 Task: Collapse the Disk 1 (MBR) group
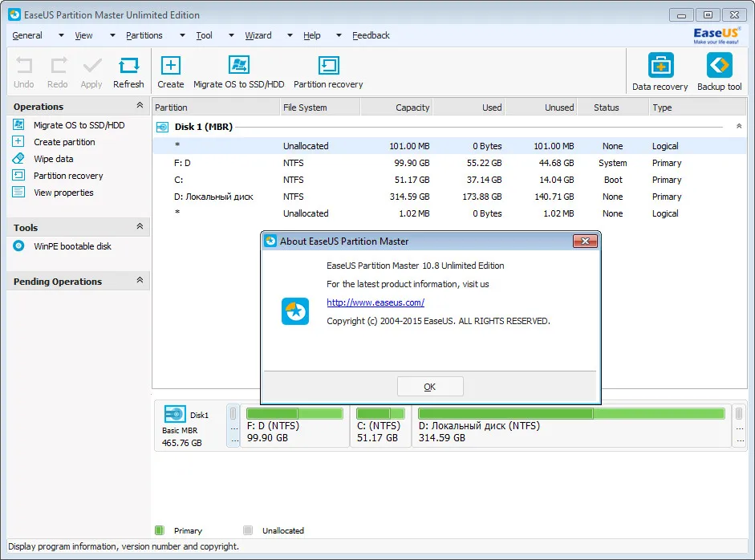[x=739, y=126]
